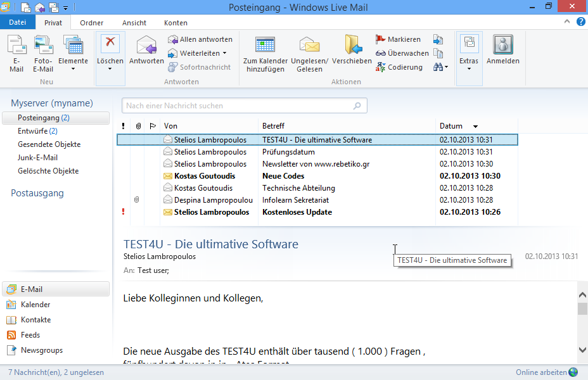The width and height of the screenshot is (588, 380).
Task: Toggle Online arbeiten in status bar
Action: 547,372
